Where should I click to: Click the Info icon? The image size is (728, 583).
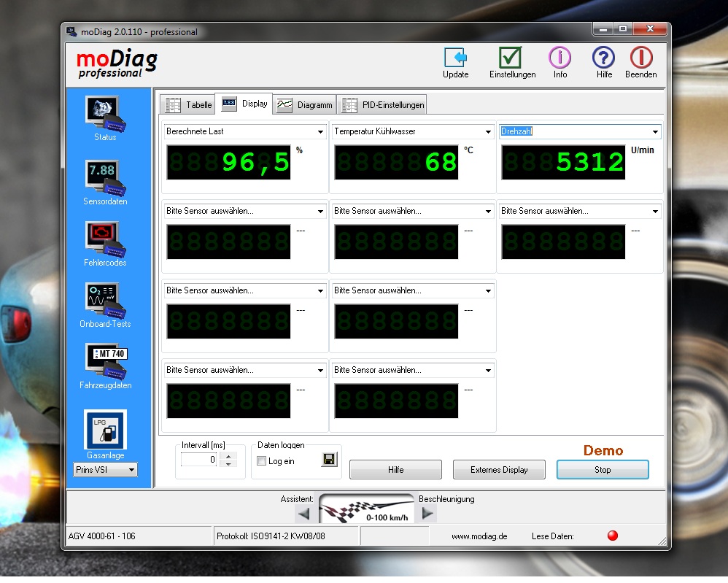pyautogui.click(x=559, y=58)
